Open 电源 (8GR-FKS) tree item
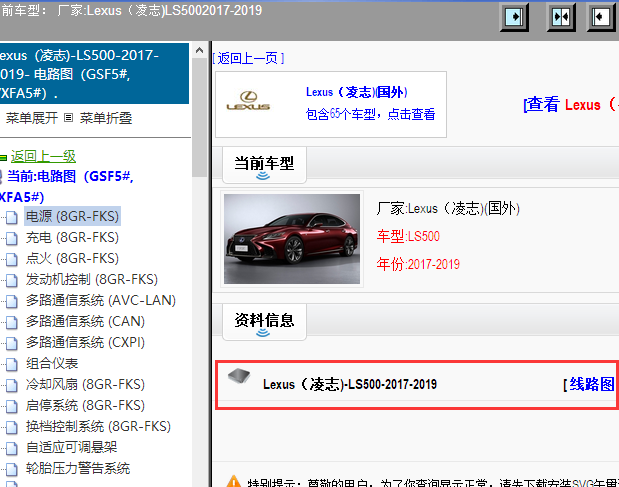619x487 pixels. pos(73,216)
